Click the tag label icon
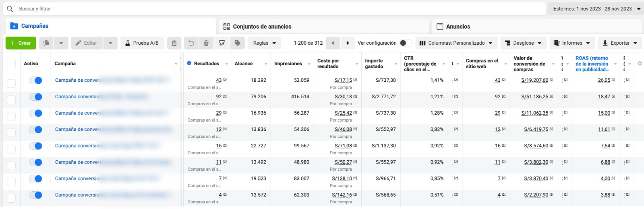 coord(238,43)
